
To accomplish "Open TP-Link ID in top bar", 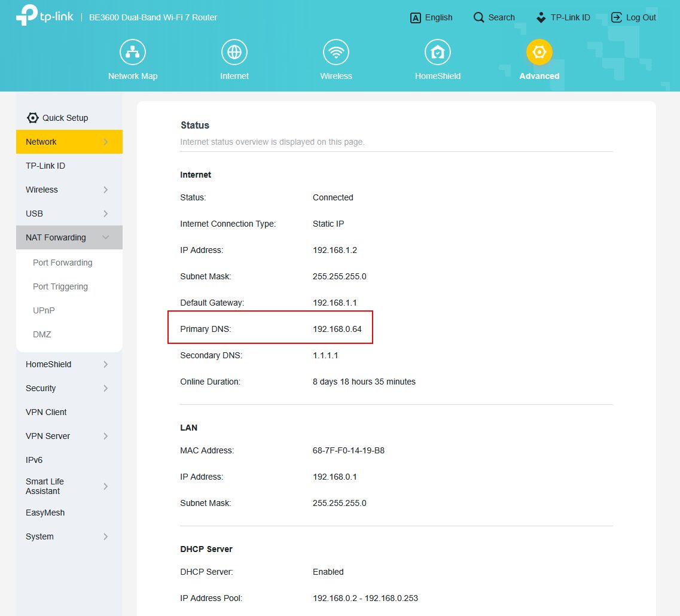I will (563, 17).
